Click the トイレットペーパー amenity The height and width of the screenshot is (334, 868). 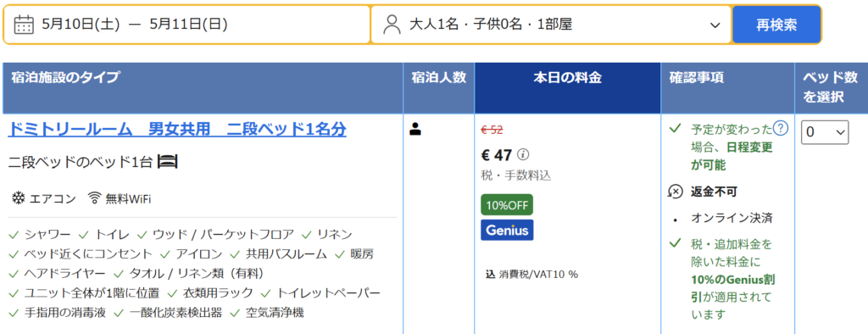pos(329,293)
